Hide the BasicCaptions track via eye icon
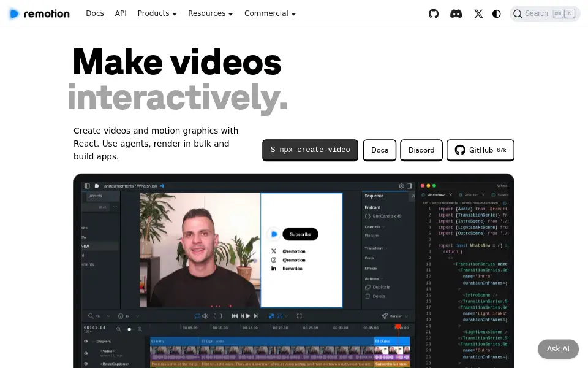Screen dimensions: 588x368 coord(86,364)
